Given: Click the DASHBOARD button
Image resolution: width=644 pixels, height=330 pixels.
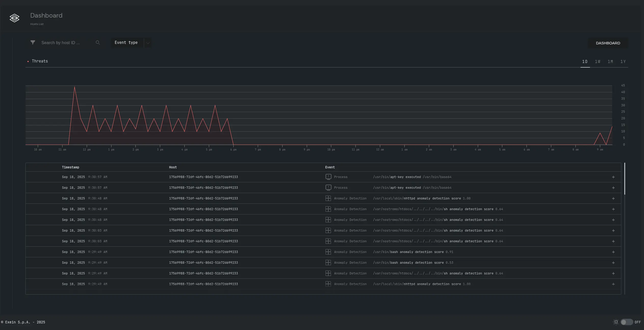Looking at the screenshot, I should (608, 43).
